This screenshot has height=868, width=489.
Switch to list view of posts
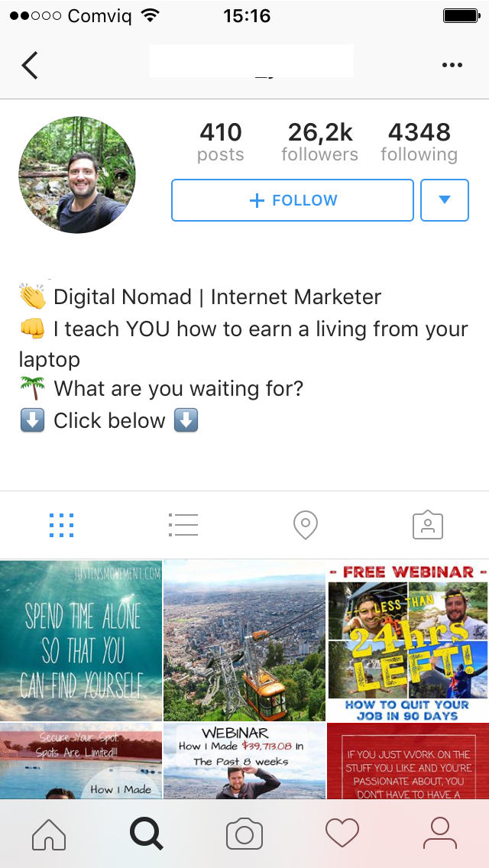point(183,526)
